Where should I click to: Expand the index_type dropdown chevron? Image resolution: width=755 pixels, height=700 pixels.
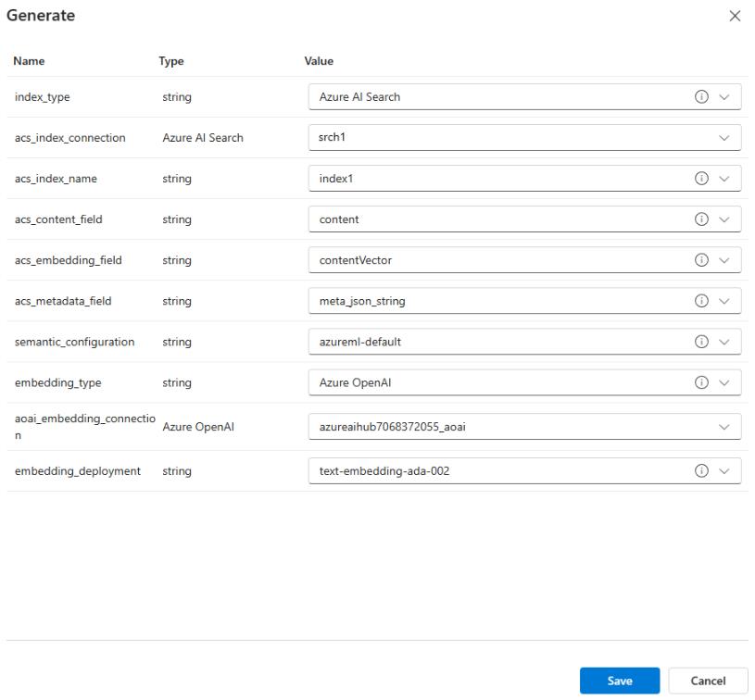(x=724, y=97)
